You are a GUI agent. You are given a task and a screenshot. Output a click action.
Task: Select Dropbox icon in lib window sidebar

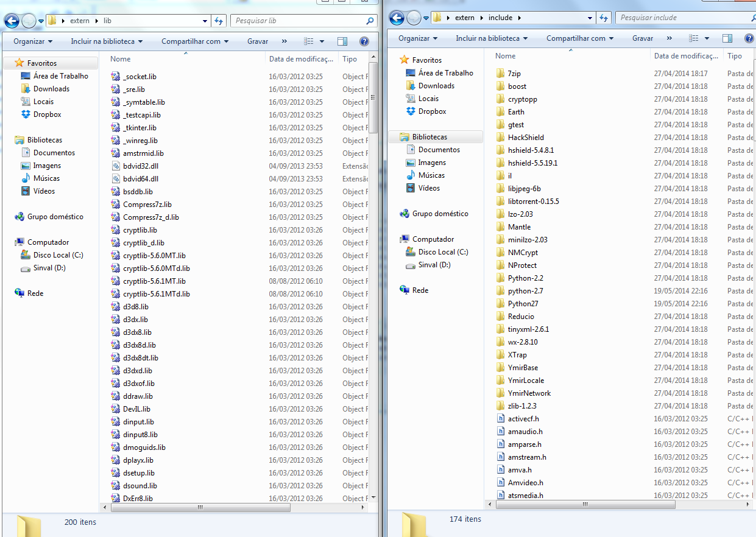[x=26, y=114]
